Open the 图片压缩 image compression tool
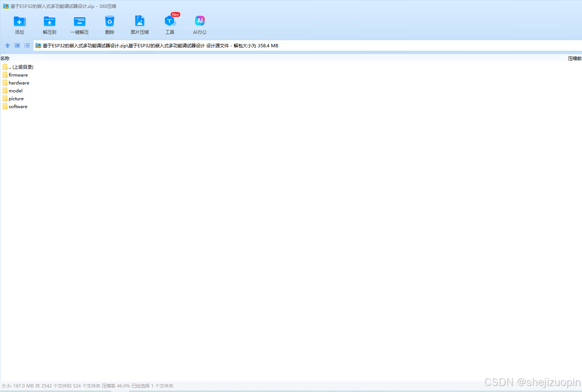Viewport: 582px width, 392px height. tap(140, 21)
